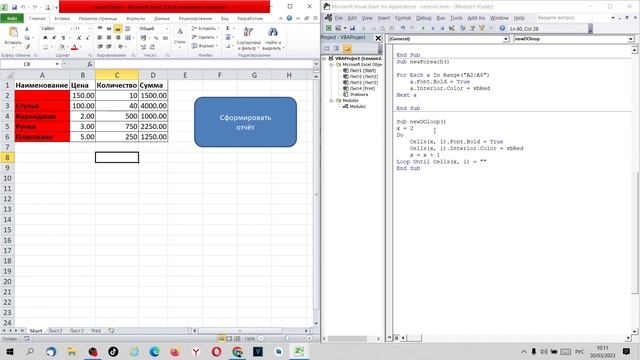Screen dimensions: 640x360
Task: Click the Name Box showing C8
Action: pyautogui.click(x=27, y=64)
